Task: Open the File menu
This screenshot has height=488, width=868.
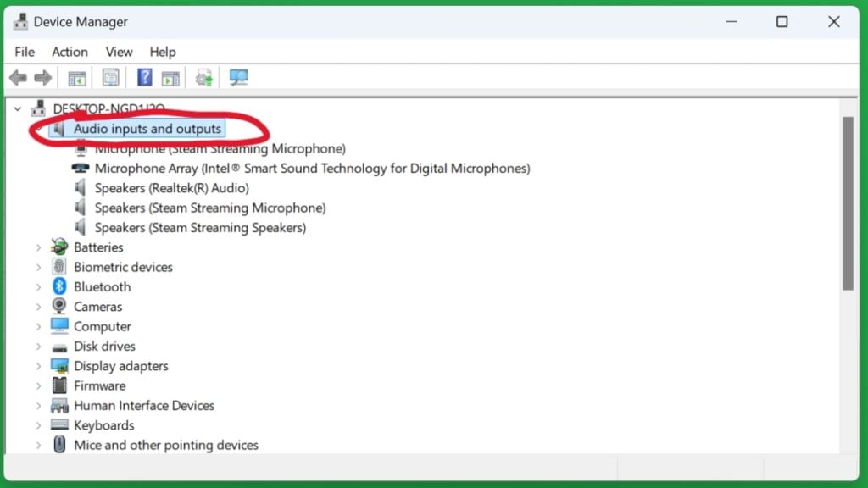Action: (24, 52)
